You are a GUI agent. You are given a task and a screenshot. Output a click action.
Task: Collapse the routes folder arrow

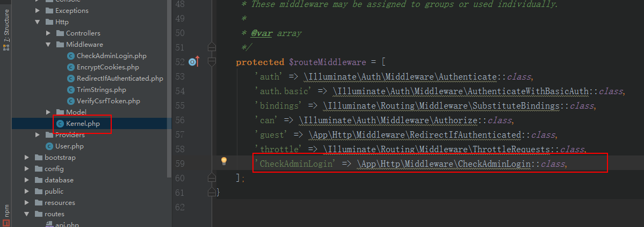coord(26,214)
